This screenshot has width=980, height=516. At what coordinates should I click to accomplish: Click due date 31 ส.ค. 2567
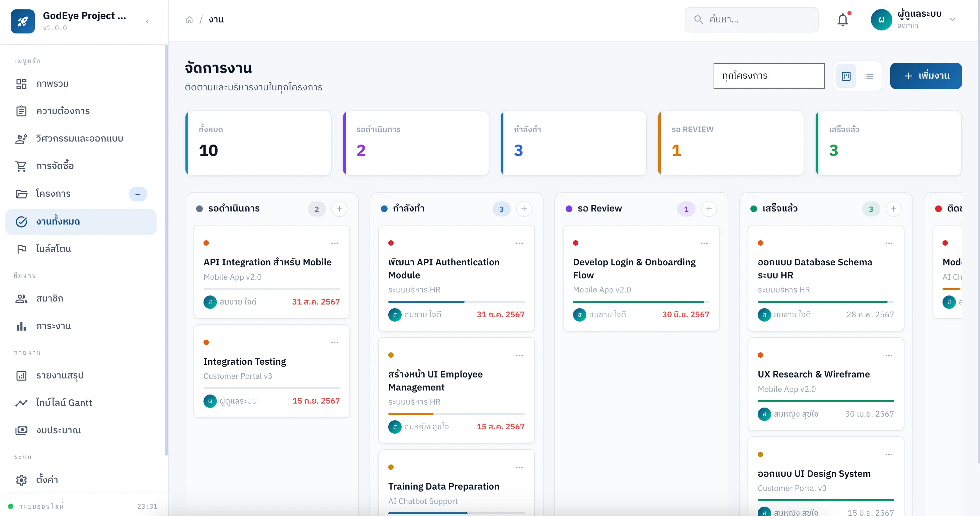[316, 302]
